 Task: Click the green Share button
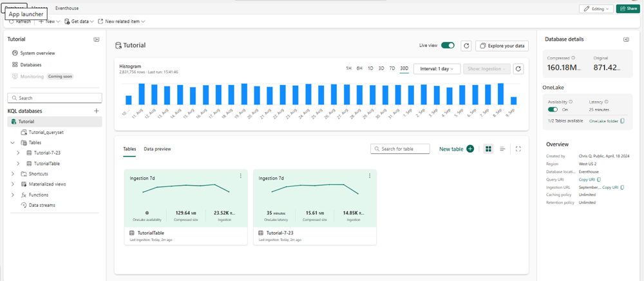click(629, 9)
